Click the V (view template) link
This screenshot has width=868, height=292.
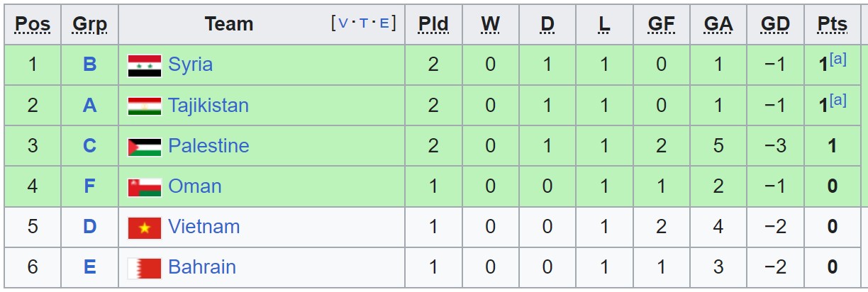pos(343,23)
